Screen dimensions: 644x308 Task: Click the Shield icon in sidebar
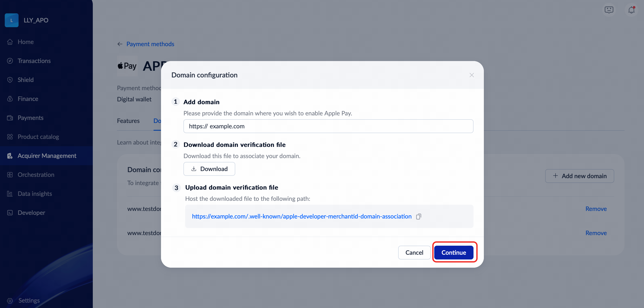click(10, 80)
